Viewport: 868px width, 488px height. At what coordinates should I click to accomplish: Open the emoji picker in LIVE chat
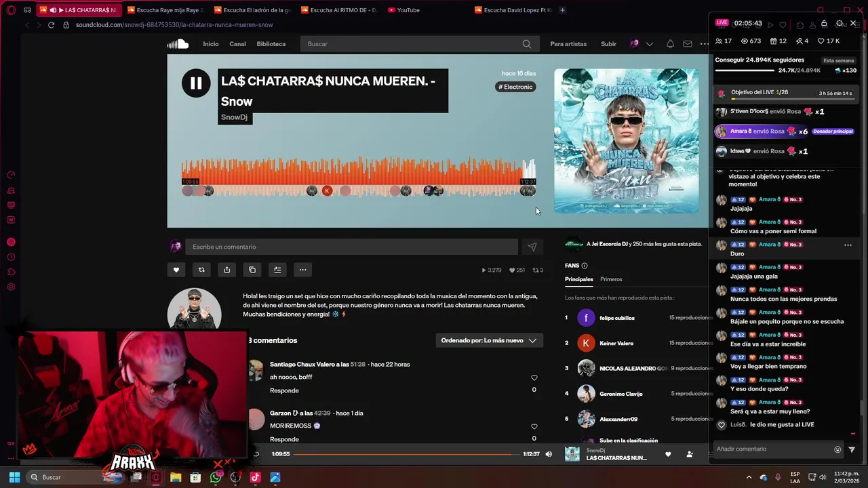(x=837, y=449)
